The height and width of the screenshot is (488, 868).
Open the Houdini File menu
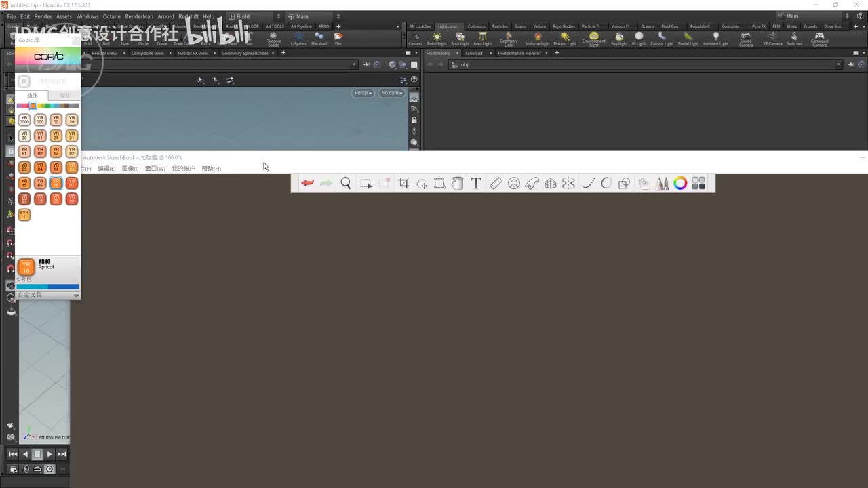coord(12,16)
